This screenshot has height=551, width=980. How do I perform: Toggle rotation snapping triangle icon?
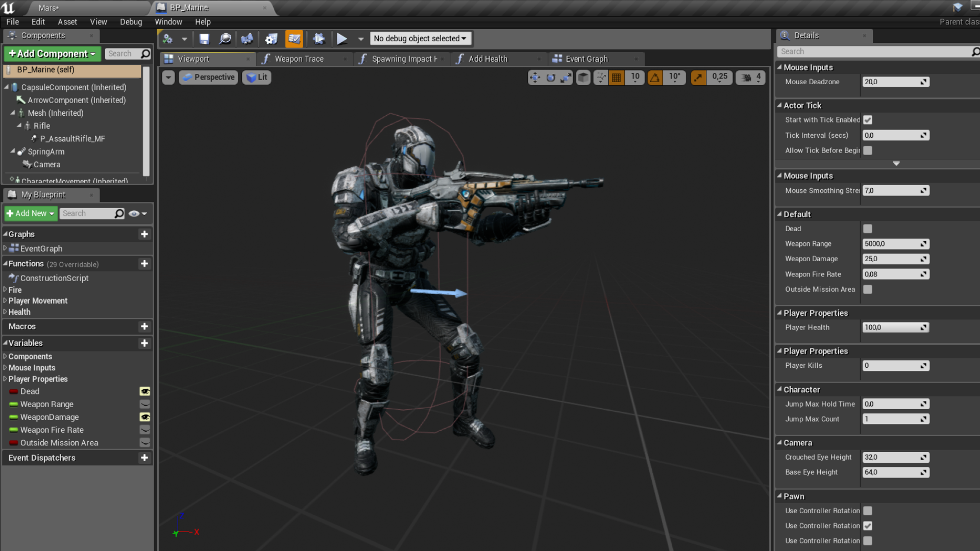[x=655, y=78]
